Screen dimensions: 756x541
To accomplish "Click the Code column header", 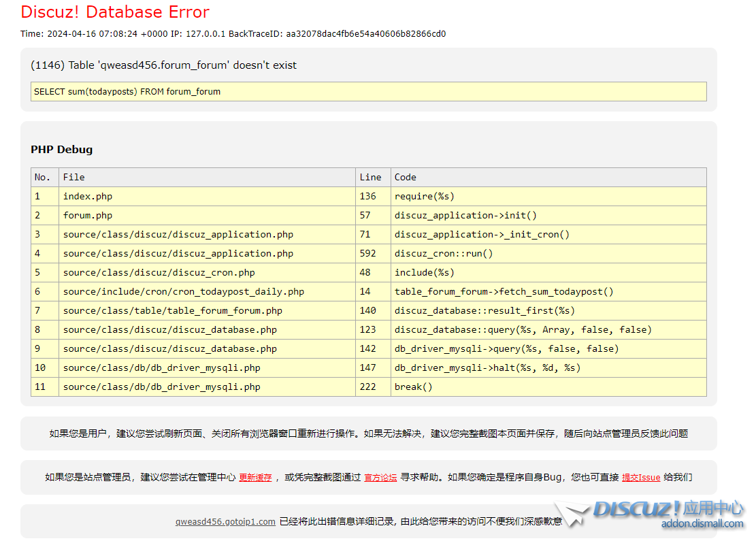I will pyautogui.click(x=406, y=178).
